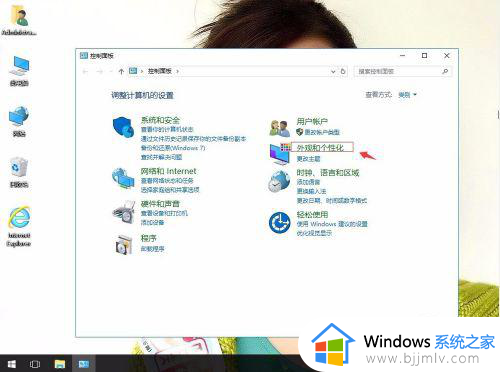This screenshot has width=500, height=372.
Task: Open 更改帐户类型 link
Action: 322,132
